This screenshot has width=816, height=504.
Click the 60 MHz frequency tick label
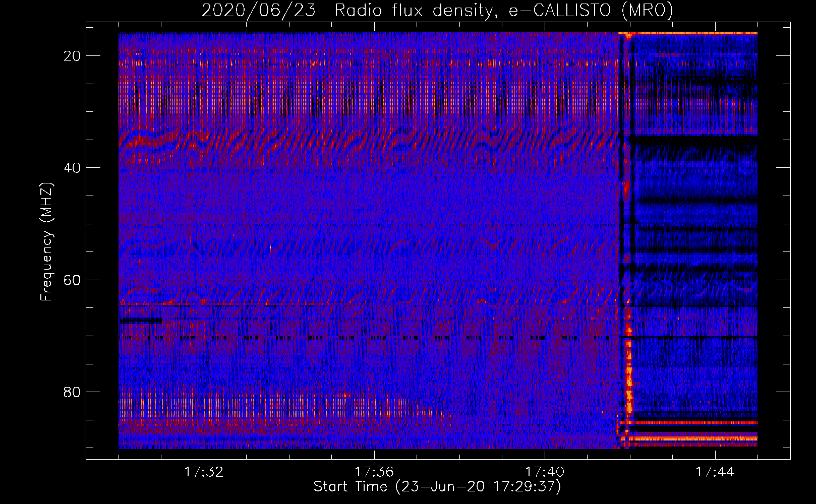73,280
